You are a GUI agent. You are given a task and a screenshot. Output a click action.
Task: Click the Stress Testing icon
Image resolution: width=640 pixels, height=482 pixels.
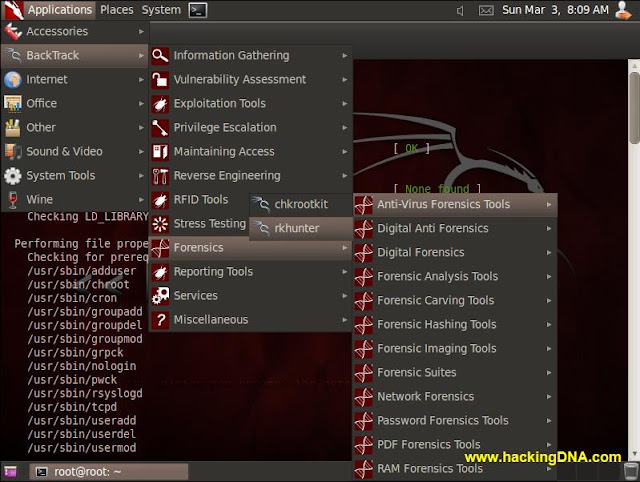point(160,224)
